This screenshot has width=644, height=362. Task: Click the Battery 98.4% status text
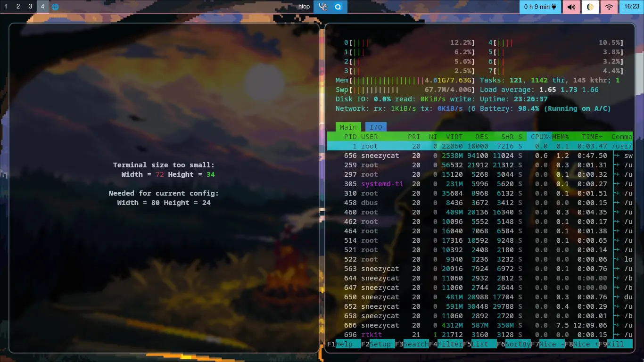pos(545,108)
